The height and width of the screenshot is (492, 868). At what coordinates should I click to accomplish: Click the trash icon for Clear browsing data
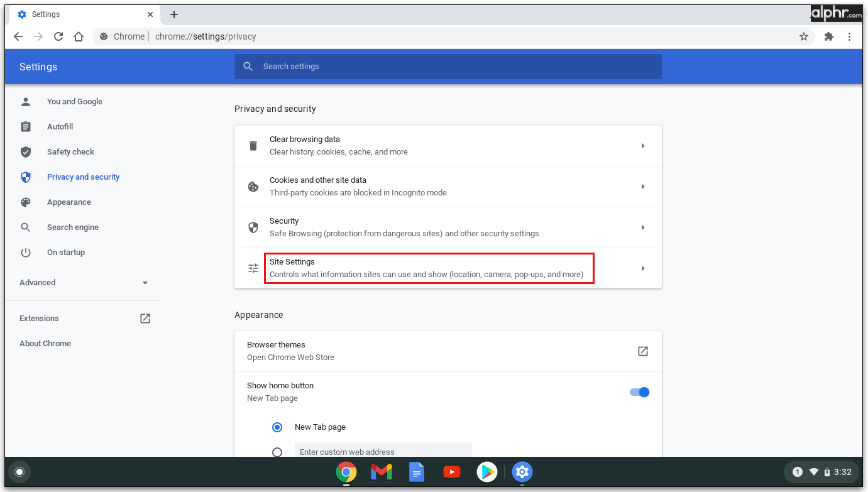pos(253,146)
